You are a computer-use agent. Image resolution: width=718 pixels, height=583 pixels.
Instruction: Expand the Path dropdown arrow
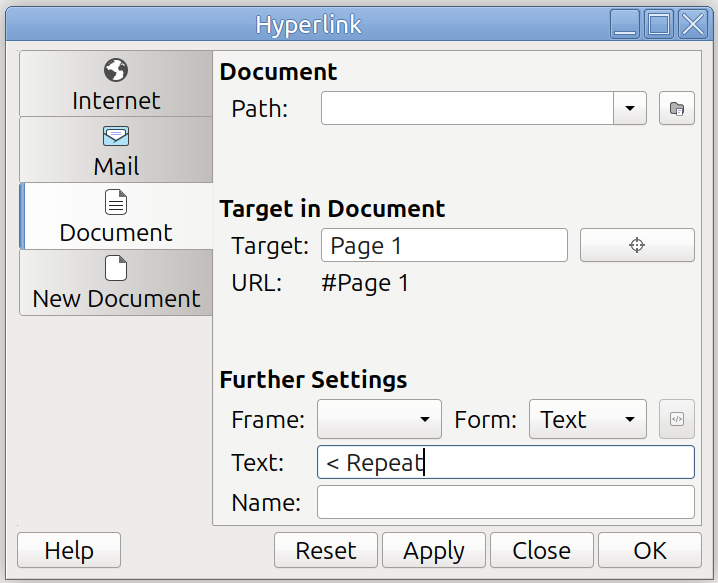[x=630, y=108]
